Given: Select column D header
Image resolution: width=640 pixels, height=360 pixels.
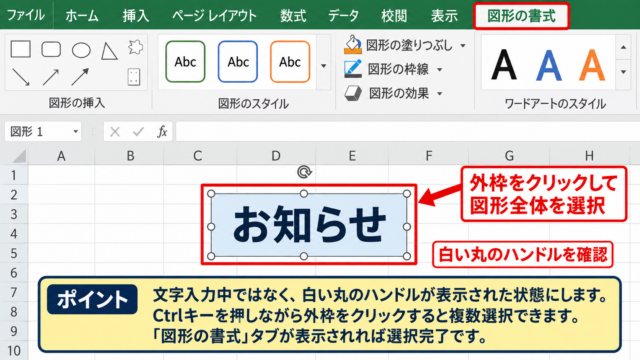Looking at the screenshot, I should [x=276, y=156].
